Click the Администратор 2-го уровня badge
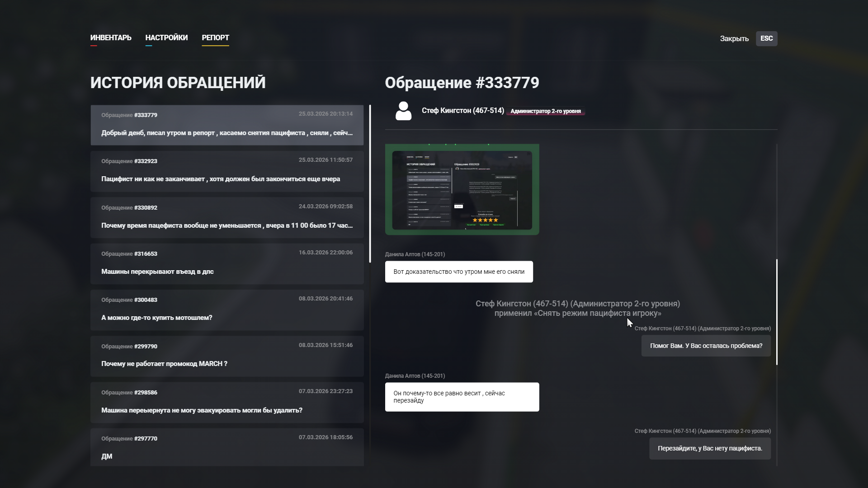868x488 pixels. [546, 111]
